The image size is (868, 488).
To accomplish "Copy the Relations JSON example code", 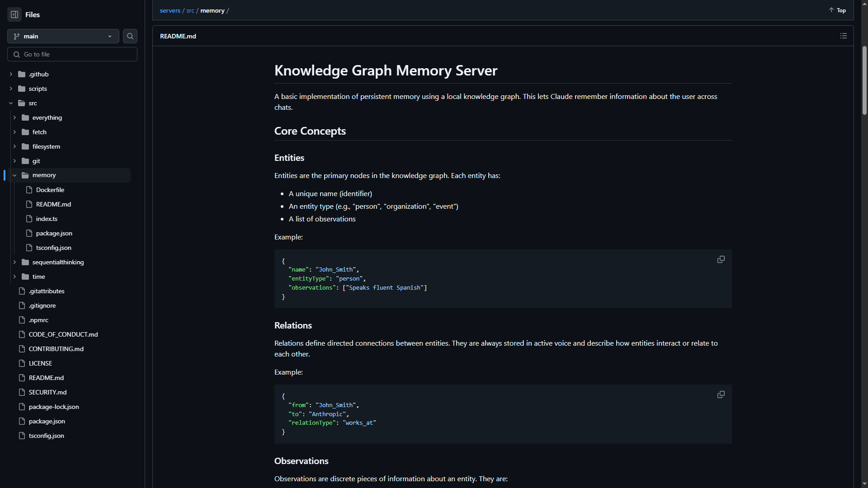I will [x=721, y=394].
